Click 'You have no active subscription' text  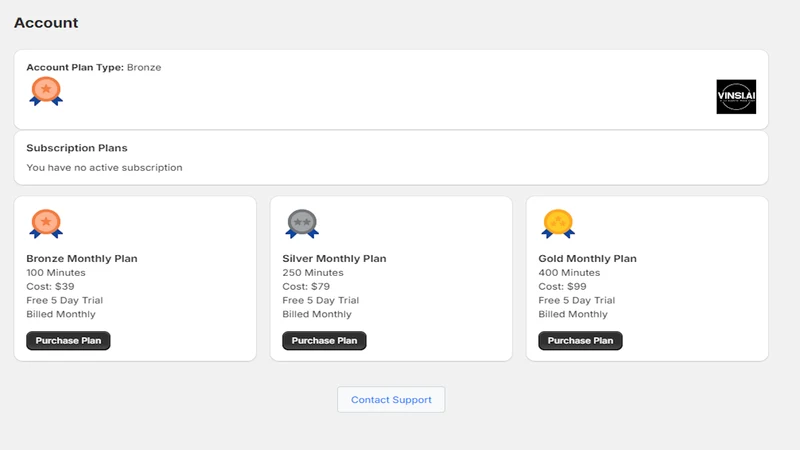[104, 167]
